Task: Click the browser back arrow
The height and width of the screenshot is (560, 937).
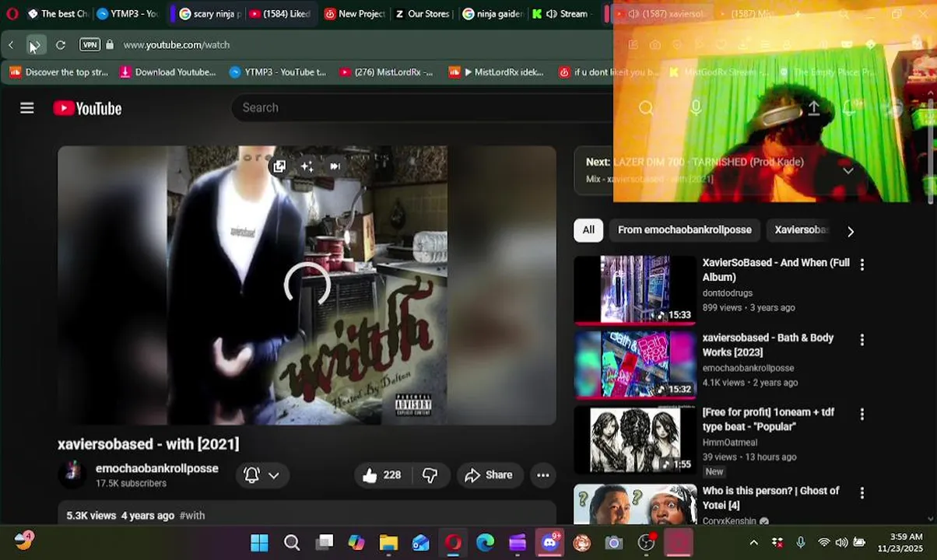Action: (x=11, y=45)
